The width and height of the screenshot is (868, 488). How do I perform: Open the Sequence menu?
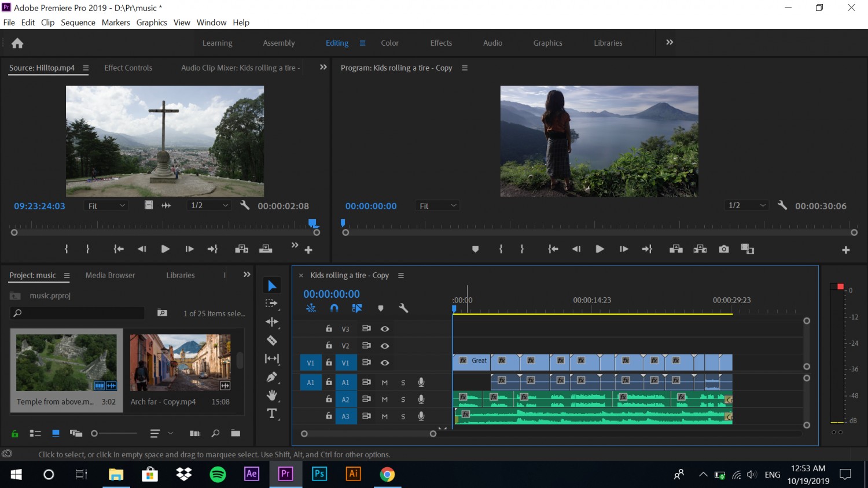[78, 23]
